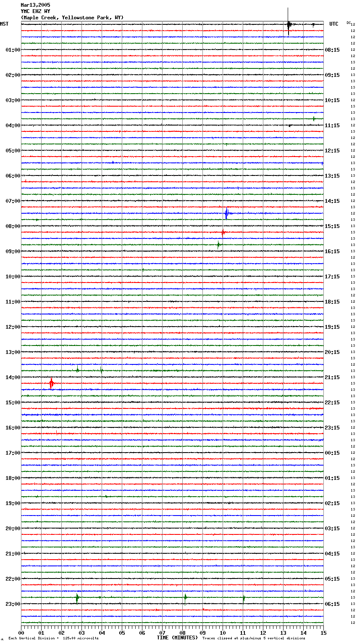Click the 'TIME (MINUTES)' axis title

(177, 638)
